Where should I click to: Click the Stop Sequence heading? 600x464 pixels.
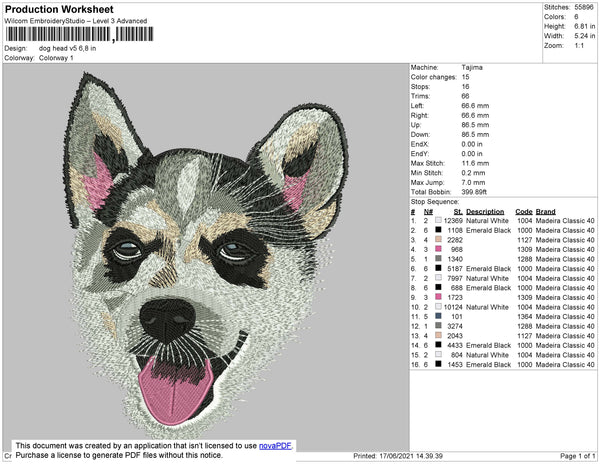click(x=437, y=201)
